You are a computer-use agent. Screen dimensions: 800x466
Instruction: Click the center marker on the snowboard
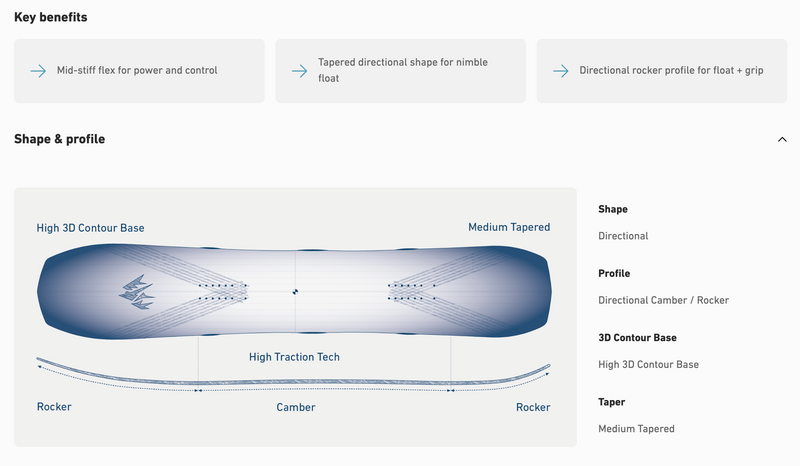coord(295,292)
